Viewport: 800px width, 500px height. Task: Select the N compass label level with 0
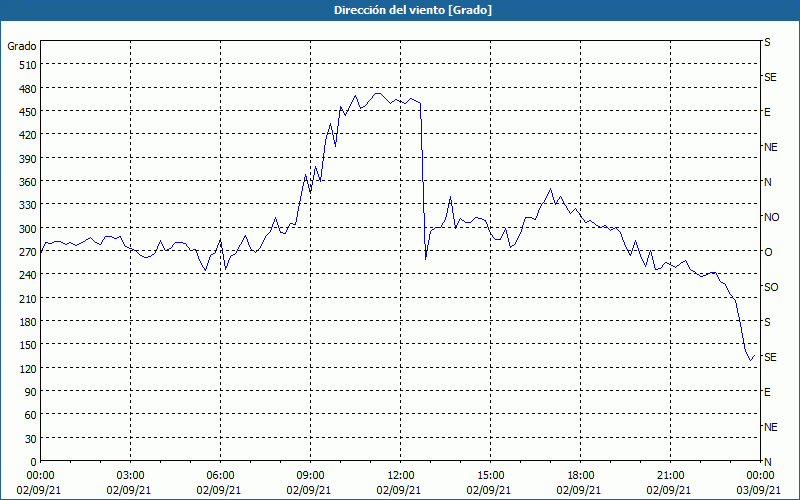pyautogui.click(x=768, y=462)
